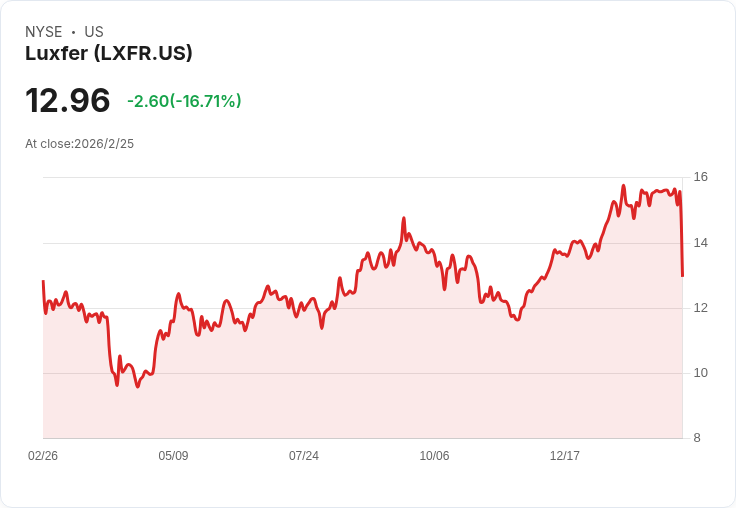This screenshot has width=736, height=508.
Task: Click the 10/06 date axis label
Action: tap(434, 455)
